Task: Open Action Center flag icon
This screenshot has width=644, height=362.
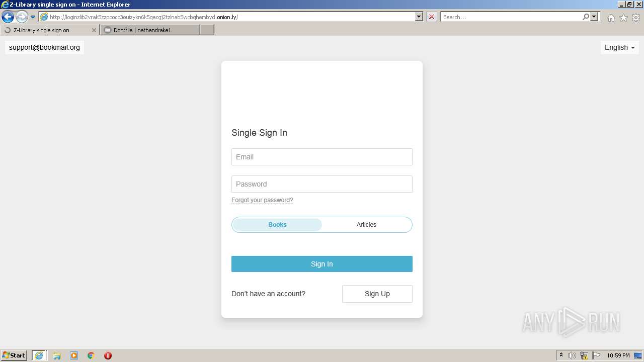Action: 596,355
